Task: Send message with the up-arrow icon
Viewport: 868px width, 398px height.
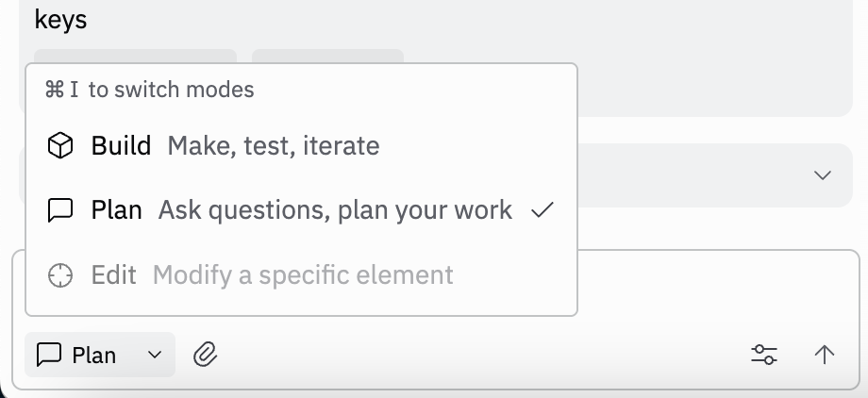Action: (824, 355)
